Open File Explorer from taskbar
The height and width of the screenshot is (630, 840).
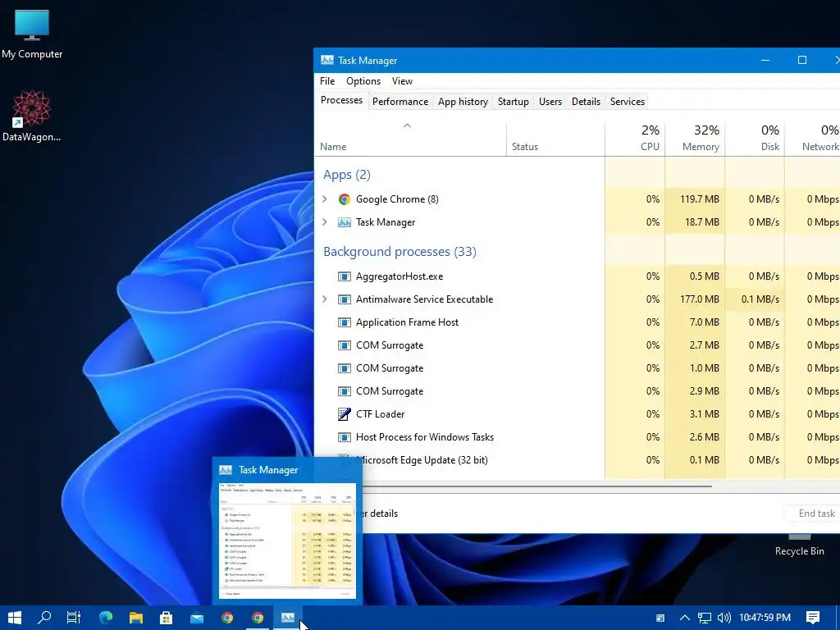click(x=136, y=618)
